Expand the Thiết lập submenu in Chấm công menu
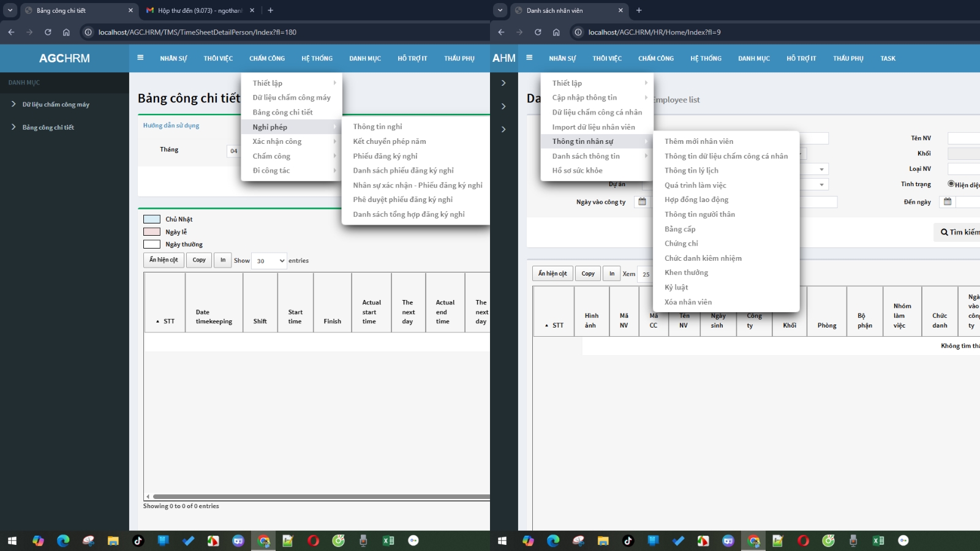Screen dimensions: 980x551 [292, 83]
